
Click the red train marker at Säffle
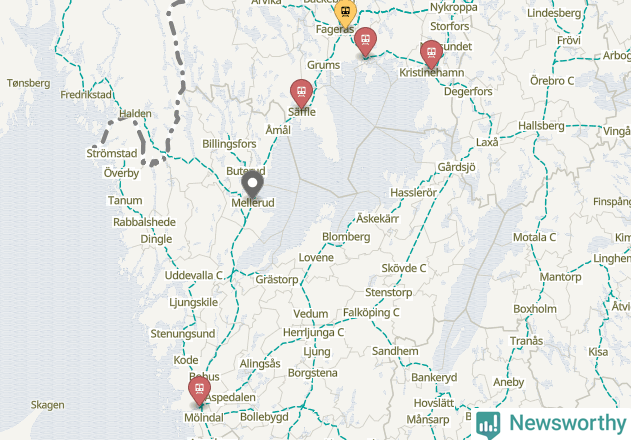pyautogui.click(x=301, y=93)
